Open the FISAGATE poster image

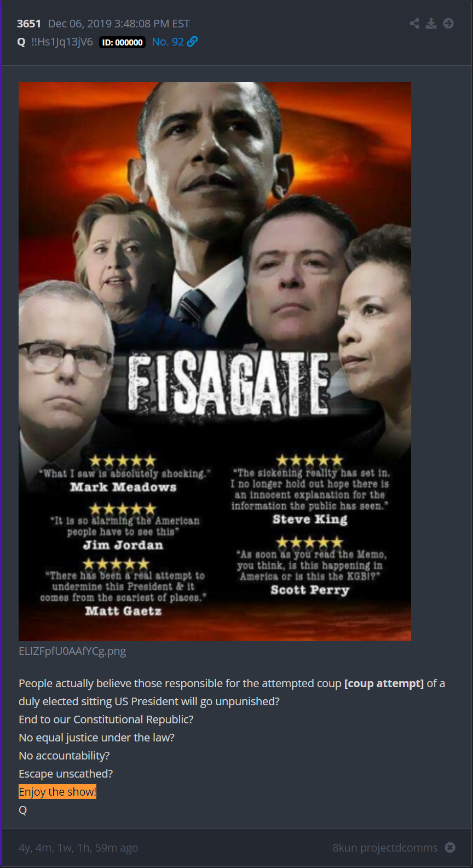point(215,361)
